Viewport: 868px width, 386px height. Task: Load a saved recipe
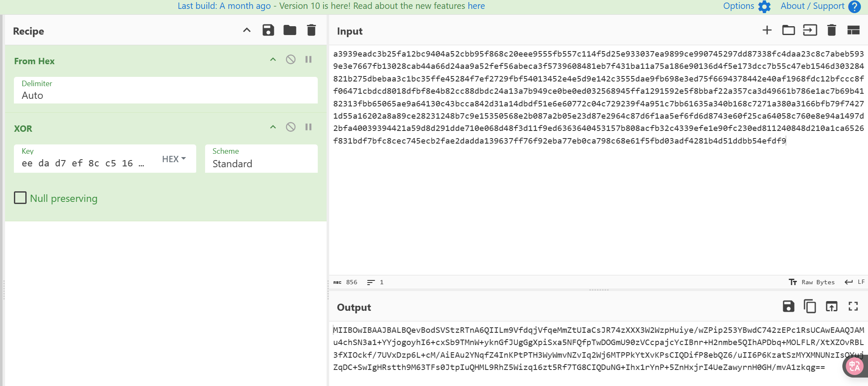tap(290, 30)
